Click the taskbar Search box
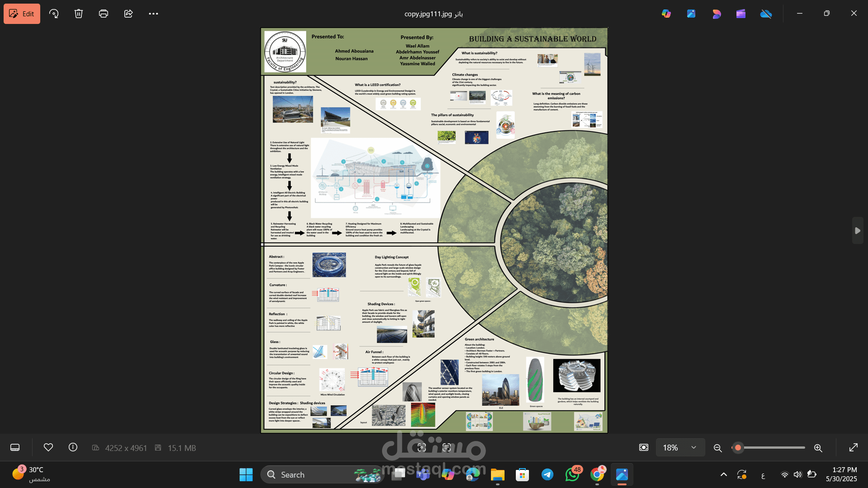 pos(322,474)
